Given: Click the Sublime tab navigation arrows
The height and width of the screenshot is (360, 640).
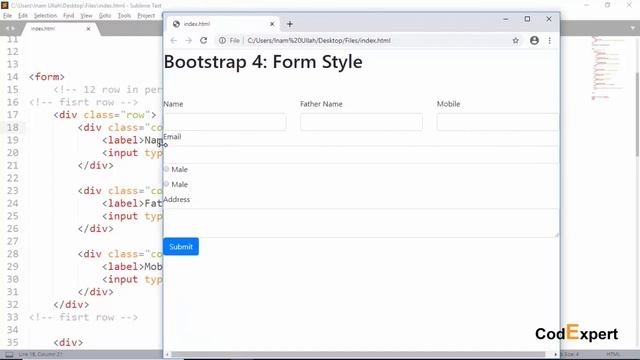Looking at the screenshot, I should (10, 28).
